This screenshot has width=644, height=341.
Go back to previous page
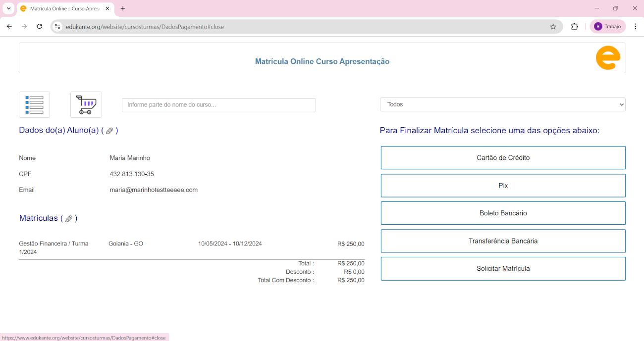click(9, 27)
